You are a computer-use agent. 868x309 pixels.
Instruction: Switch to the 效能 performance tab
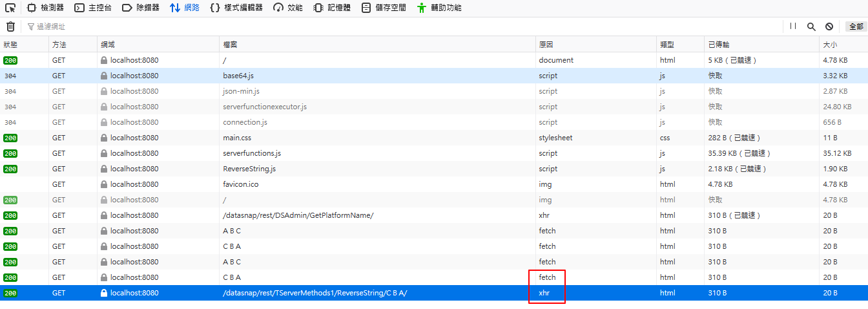[x=287, y=8]
